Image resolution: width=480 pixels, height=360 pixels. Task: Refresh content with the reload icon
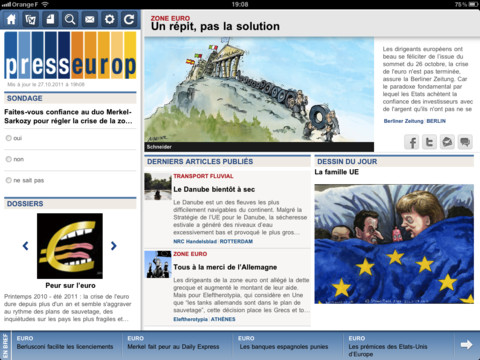coord(129,19)
